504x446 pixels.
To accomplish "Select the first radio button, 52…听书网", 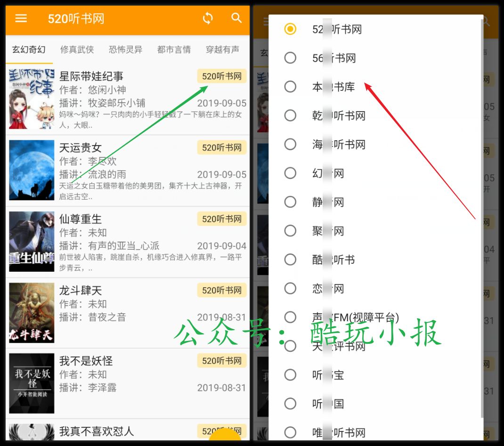I will [290, 29].
